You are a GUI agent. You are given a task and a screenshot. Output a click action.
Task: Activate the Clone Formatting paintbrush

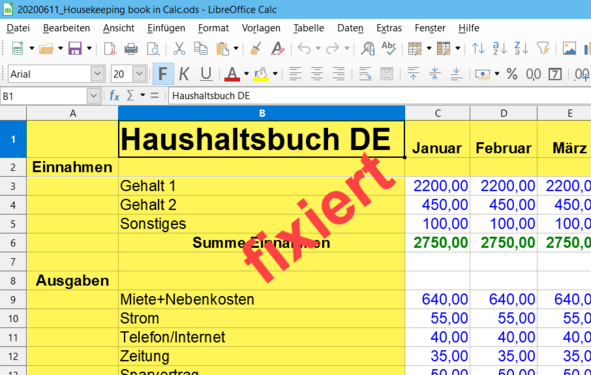point(256,49)
